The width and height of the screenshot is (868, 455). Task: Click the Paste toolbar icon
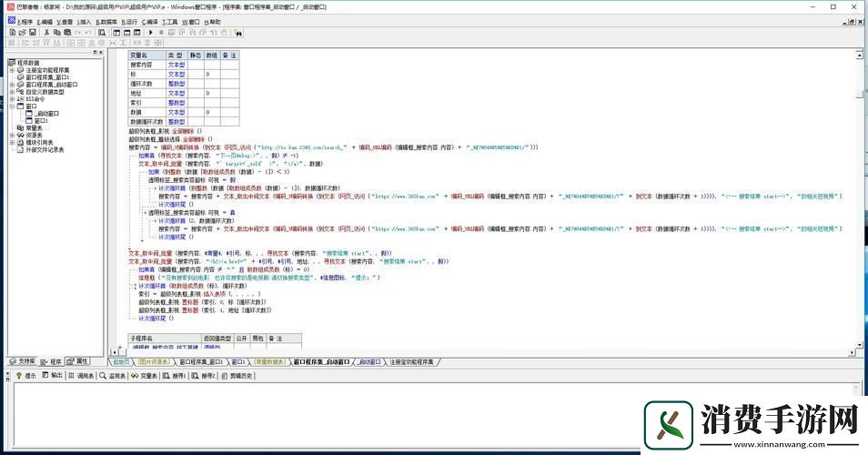67,33
